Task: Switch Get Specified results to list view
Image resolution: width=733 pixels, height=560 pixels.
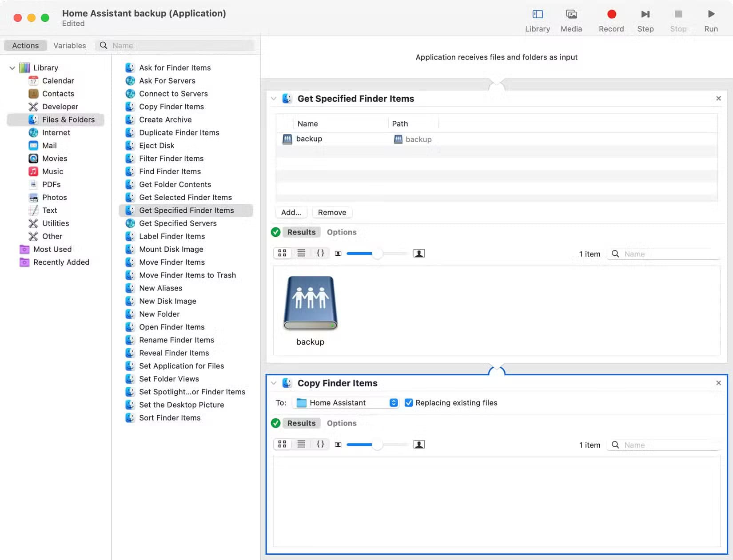Action: pyautogui.click(x=301, y=253)
